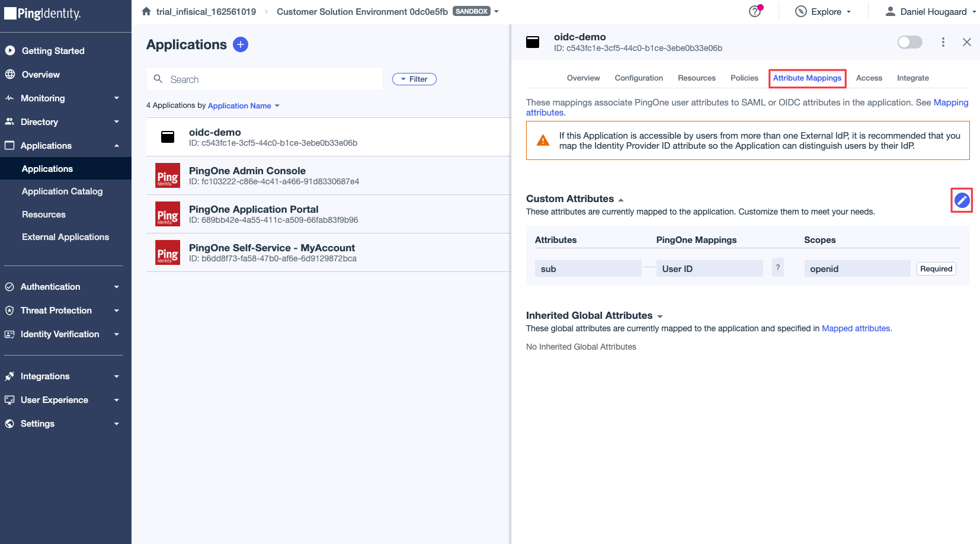980x544 pixels.
Task: Close the oidc-demo detail panel
Action: [967, 42]
